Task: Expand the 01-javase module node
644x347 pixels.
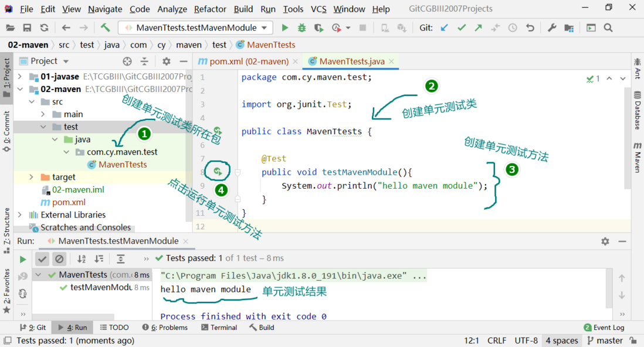Action: (x=20, y=76)
